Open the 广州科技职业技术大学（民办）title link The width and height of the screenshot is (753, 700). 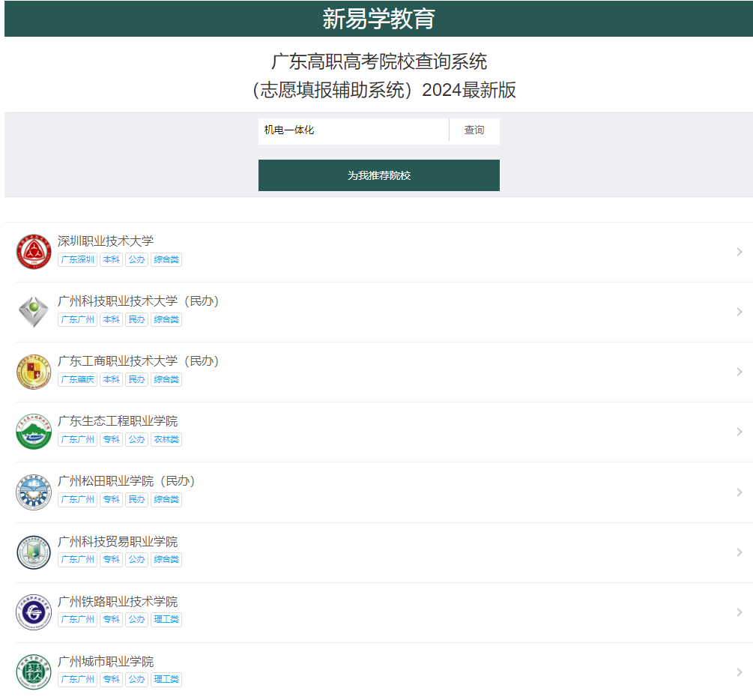[139, 301]
